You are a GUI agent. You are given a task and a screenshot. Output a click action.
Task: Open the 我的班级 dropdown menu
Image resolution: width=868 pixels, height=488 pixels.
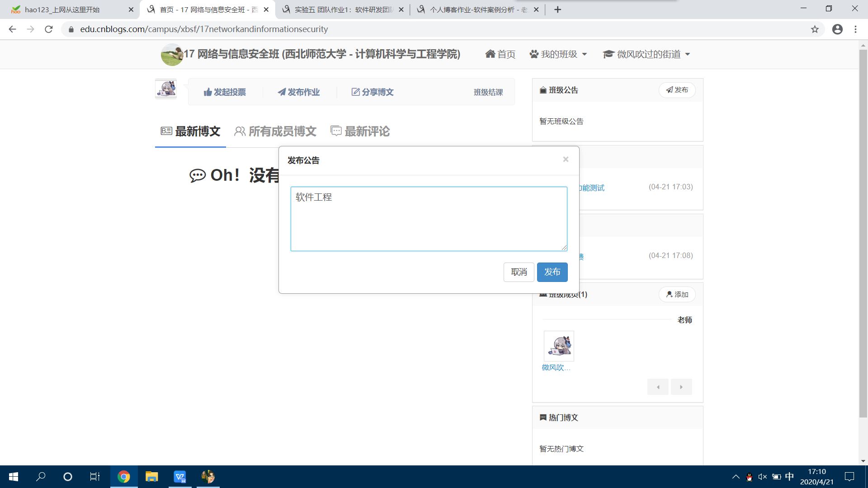[x=558, y=54]
